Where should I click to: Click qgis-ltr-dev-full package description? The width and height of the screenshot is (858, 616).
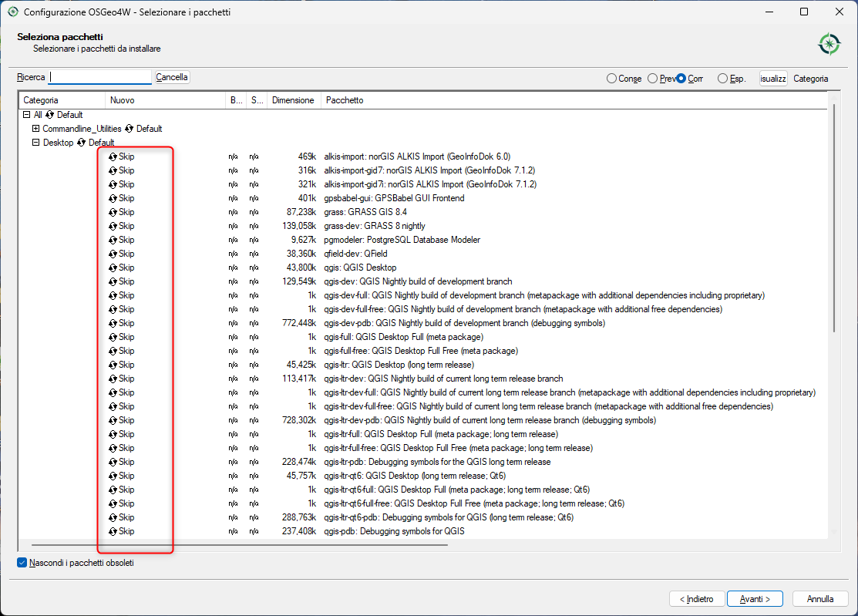tap(570, 392)
